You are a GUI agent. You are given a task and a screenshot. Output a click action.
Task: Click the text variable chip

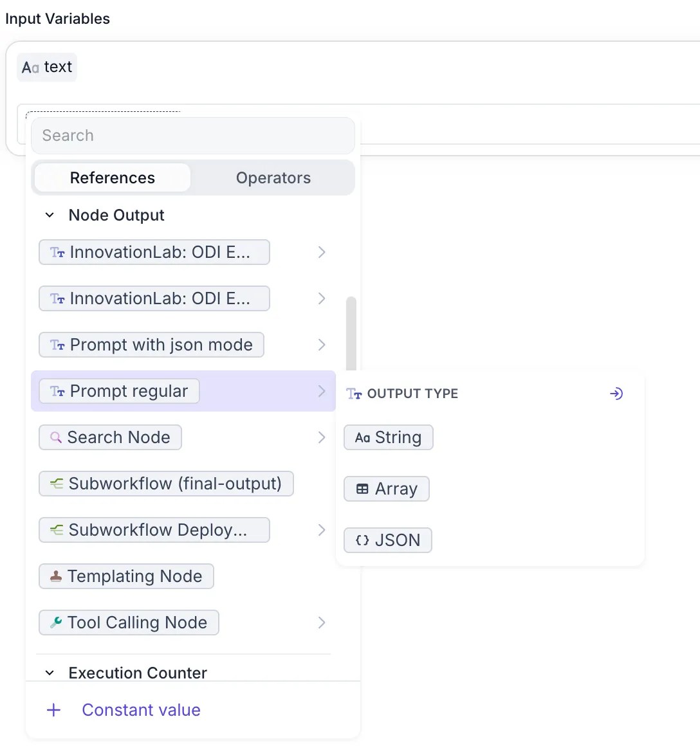(47, 67)
